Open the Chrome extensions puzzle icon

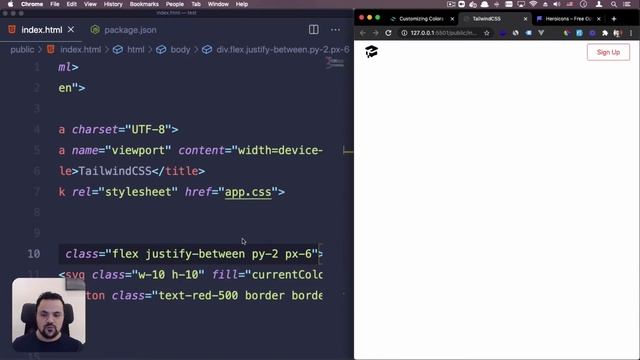pos(605,33)
